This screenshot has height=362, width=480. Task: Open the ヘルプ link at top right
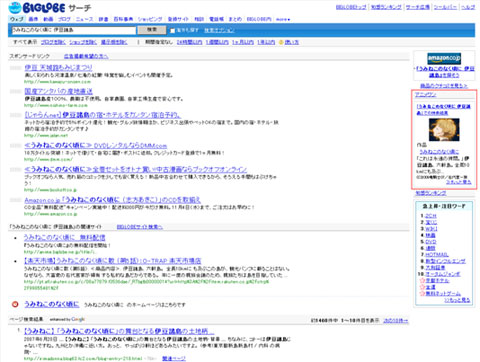pyautogui.click(x=468, y=7)
